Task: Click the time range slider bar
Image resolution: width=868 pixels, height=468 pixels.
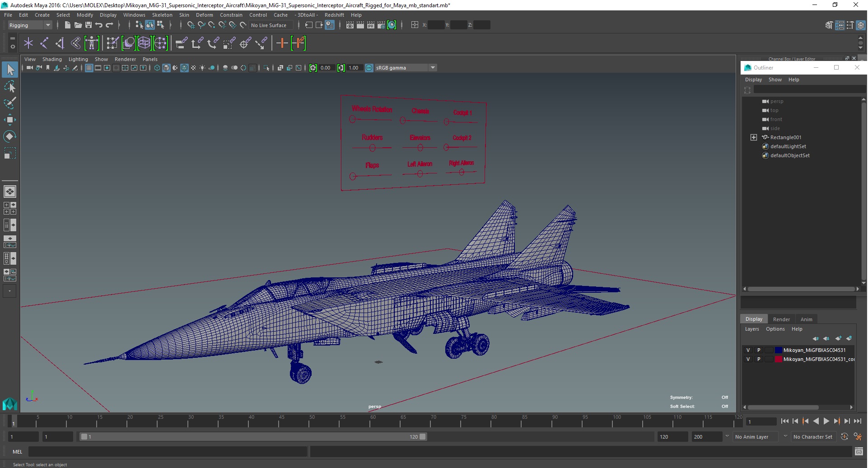Action: (253, 437)
